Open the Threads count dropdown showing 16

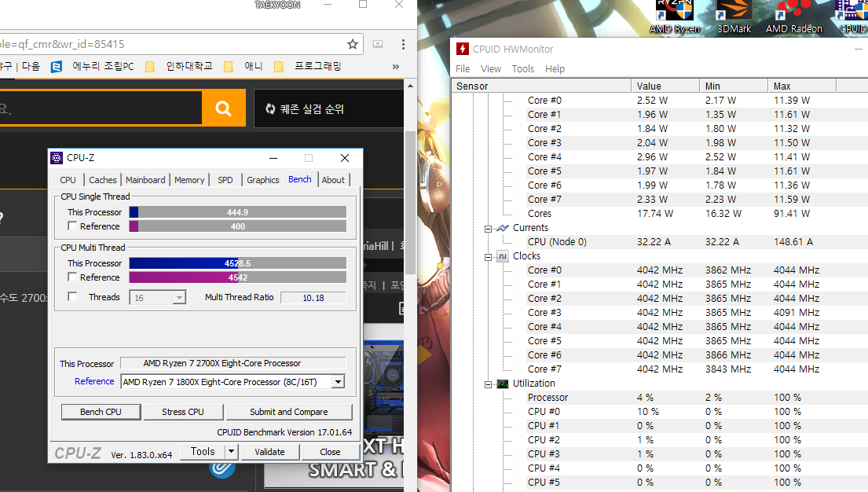click(179, 298)
